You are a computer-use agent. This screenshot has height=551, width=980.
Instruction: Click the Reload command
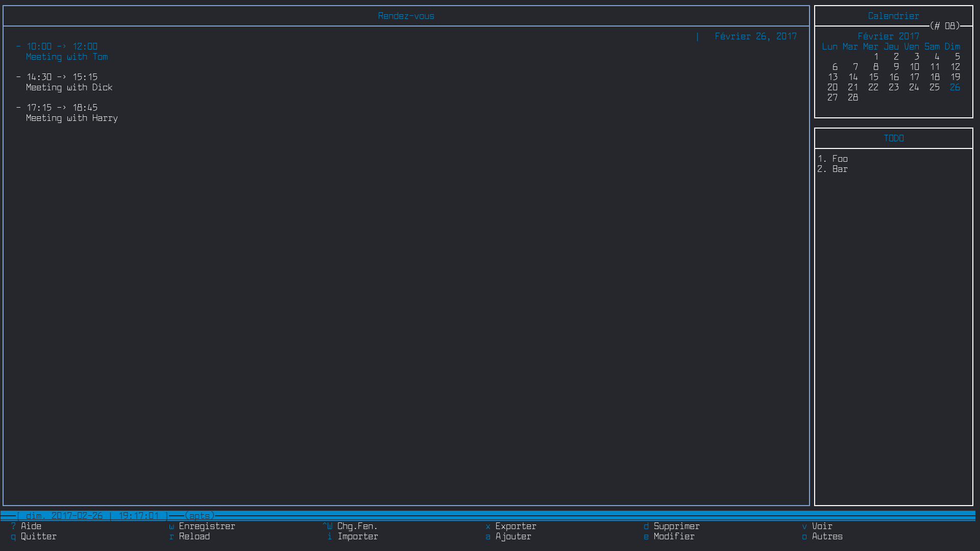(194, 536)
